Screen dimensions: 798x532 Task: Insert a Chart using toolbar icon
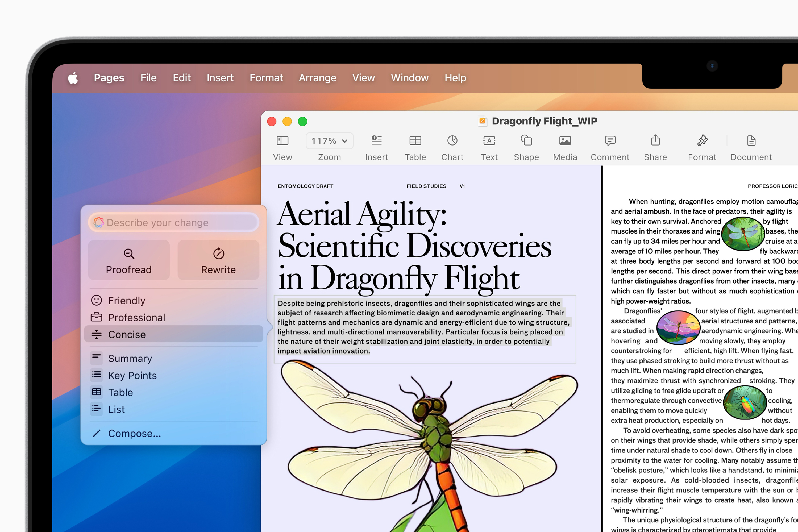coord(452,140)
